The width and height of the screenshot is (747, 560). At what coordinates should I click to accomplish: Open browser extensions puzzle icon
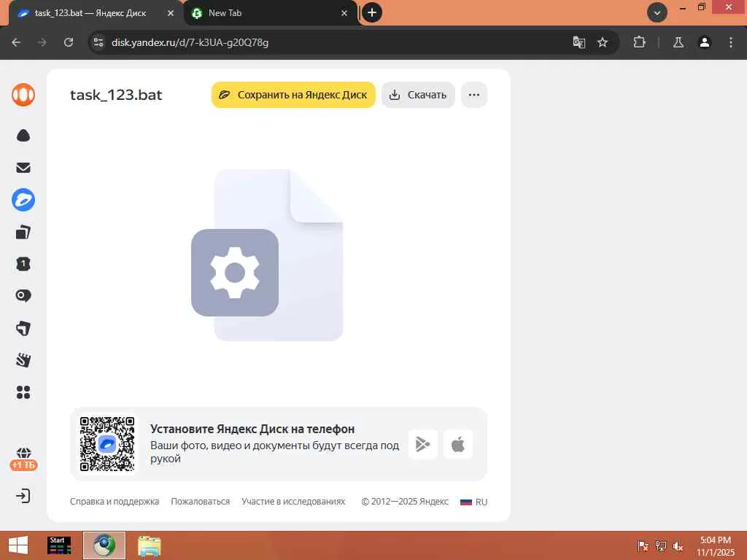pyautogui.click(x=639, y=42)
